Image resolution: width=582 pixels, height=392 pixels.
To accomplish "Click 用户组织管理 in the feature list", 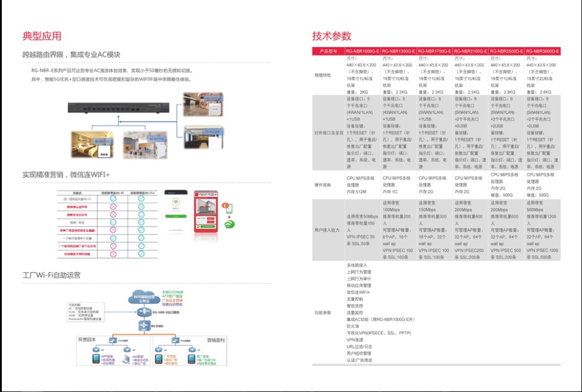I will (x=359, y=353).
